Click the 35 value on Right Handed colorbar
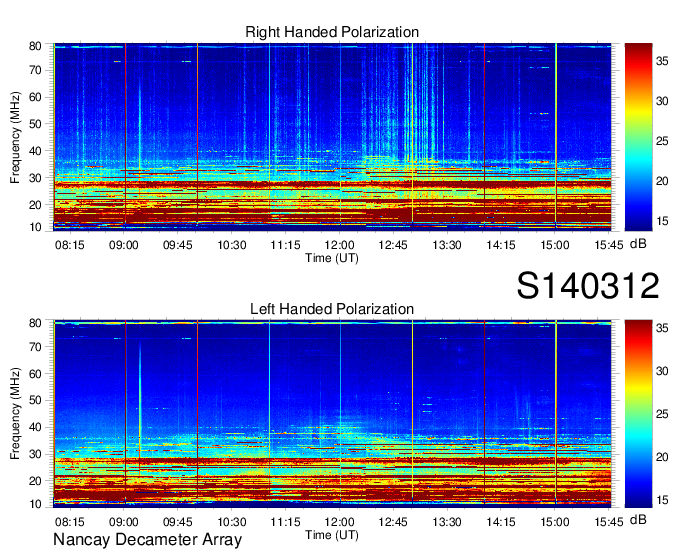 pyautogui.click(x=662, y=61)
